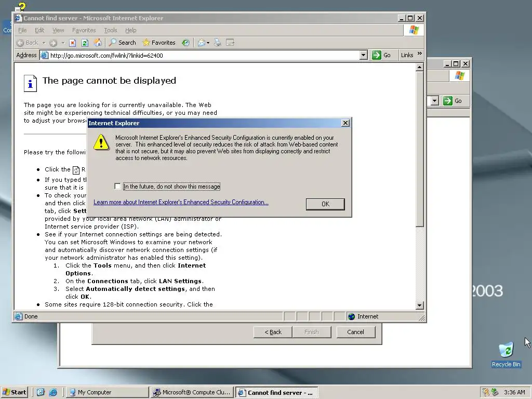Click the green Go arrow button

377,55
